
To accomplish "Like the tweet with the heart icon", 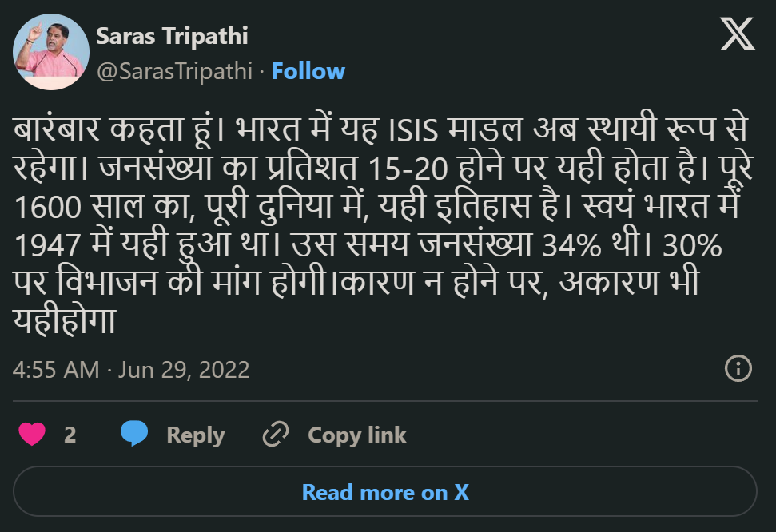I will pos(32,435).
